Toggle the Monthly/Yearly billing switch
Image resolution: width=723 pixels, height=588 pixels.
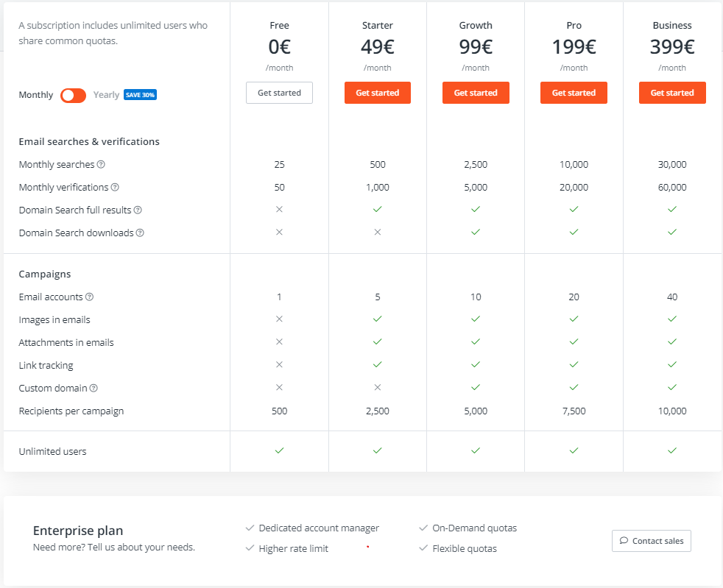(x=74, y=95)
